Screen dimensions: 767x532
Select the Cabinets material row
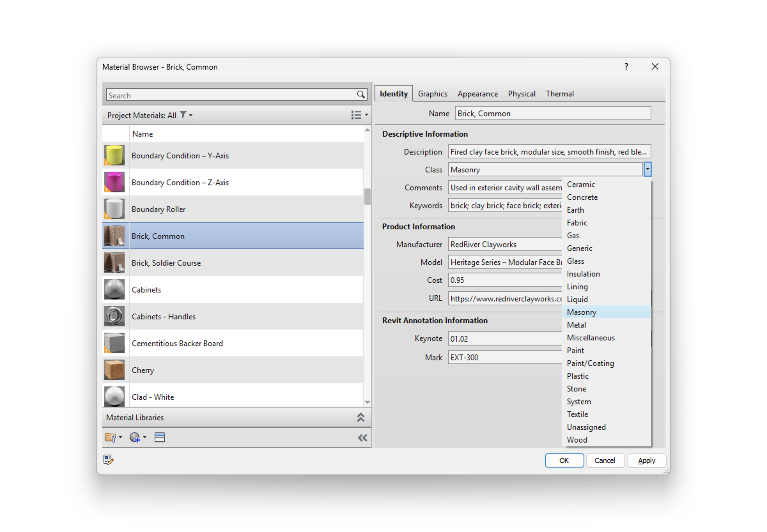[233, 289]
